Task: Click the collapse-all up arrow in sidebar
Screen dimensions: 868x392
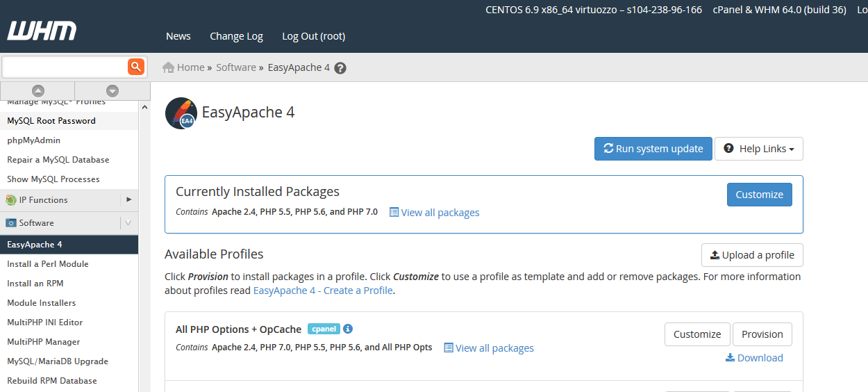Action: 38,90
